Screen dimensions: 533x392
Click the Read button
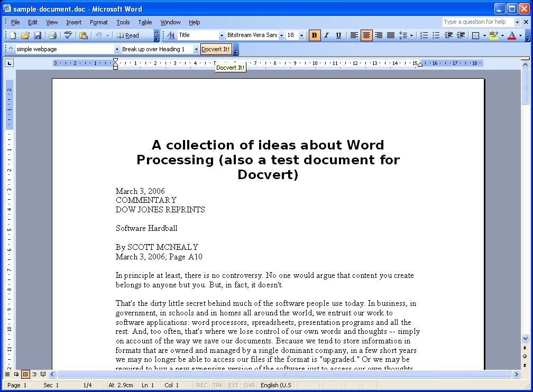128,35
